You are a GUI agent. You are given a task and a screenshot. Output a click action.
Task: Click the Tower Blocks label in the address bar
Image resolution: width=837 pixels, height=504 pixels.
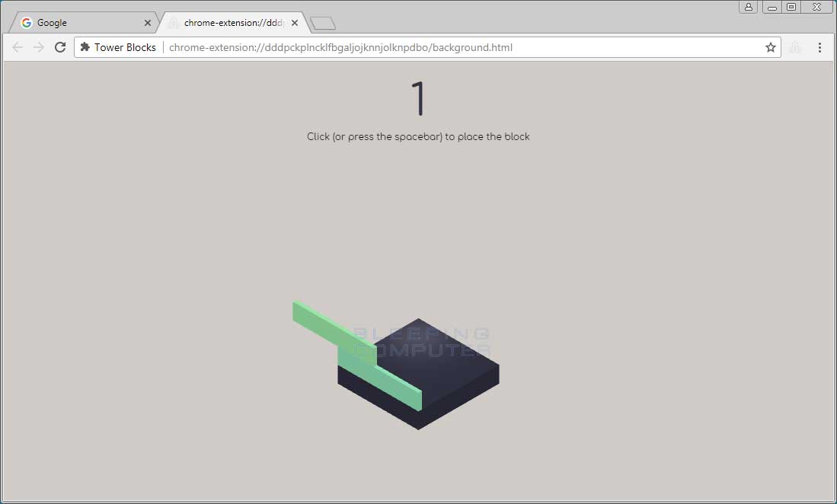pyautogui.click(x=124, y=47)
